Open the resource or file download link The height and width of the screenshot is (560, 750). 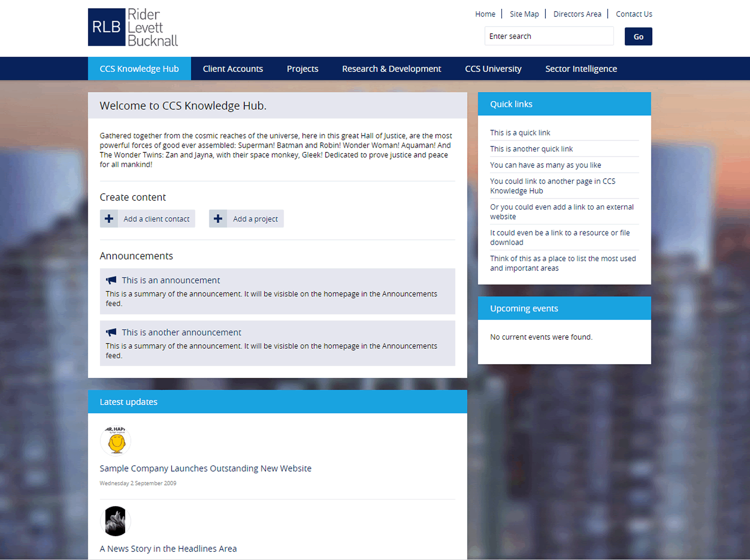(x=560, y=238)
